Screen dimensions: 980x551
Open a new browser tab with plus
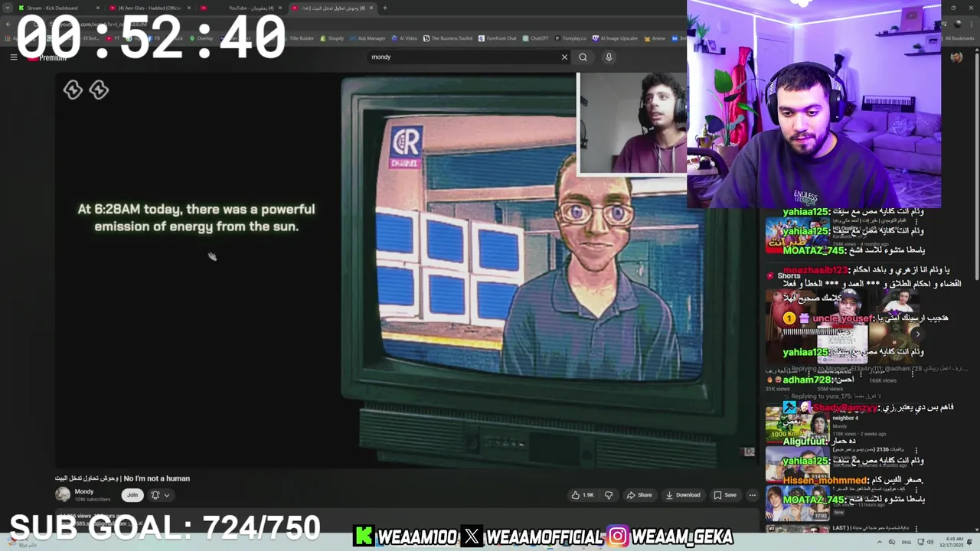point(384,8)
